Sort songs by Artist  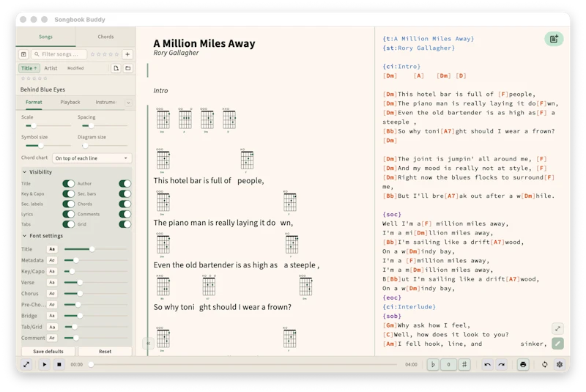pos(51,68)
